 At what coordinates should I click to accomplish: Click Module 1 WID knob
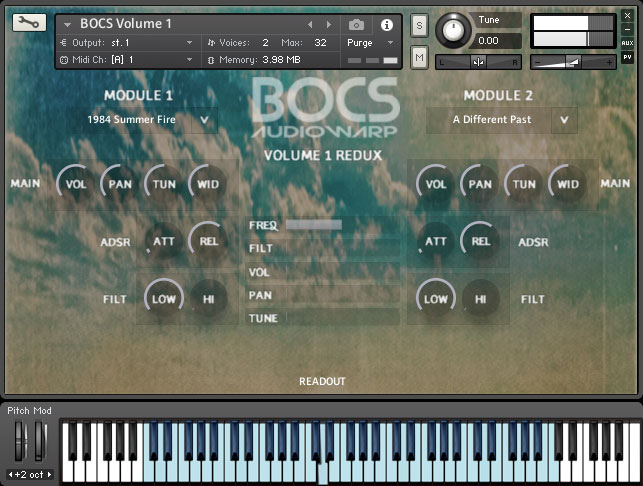(208, 184)
